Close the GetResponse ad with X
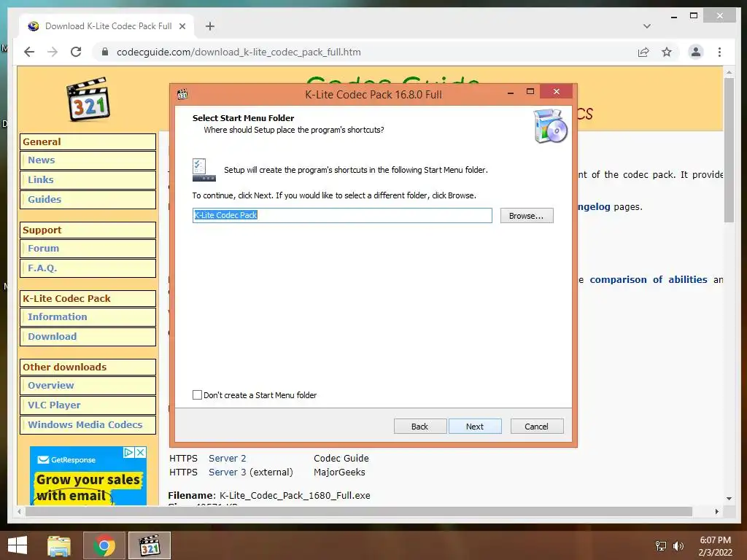This screenshot has height=560, width=747. click(141, 452)
